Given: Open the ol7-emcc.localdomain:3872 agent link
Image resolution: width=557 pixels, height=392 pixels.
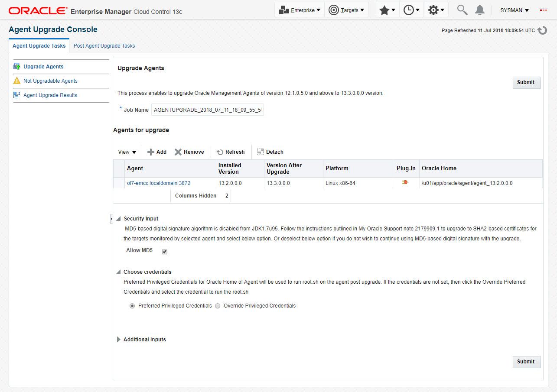Looking at the screenshot, I should coord(159,183).
